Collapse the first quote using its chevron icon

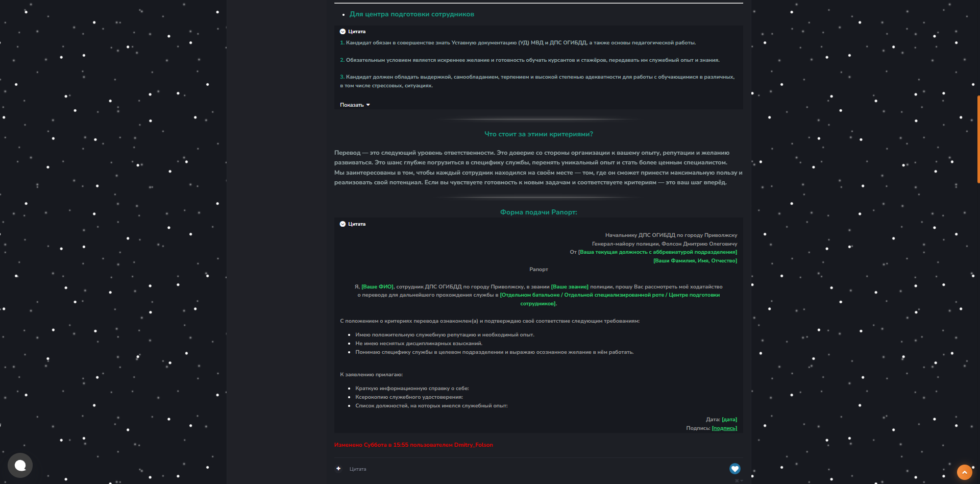click(x=342, y=32)
